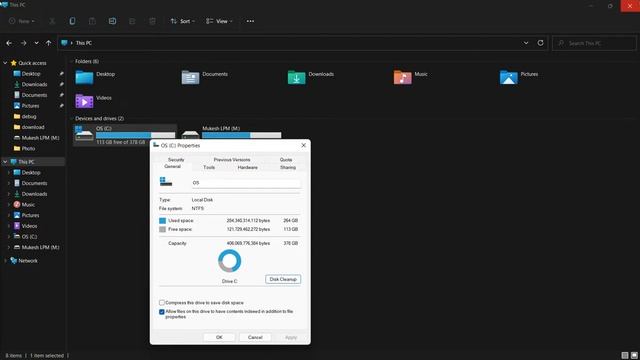The image size is (640, 360).
Task: Collapse the Folders (6) group header
Action: (x=72, y=61)
